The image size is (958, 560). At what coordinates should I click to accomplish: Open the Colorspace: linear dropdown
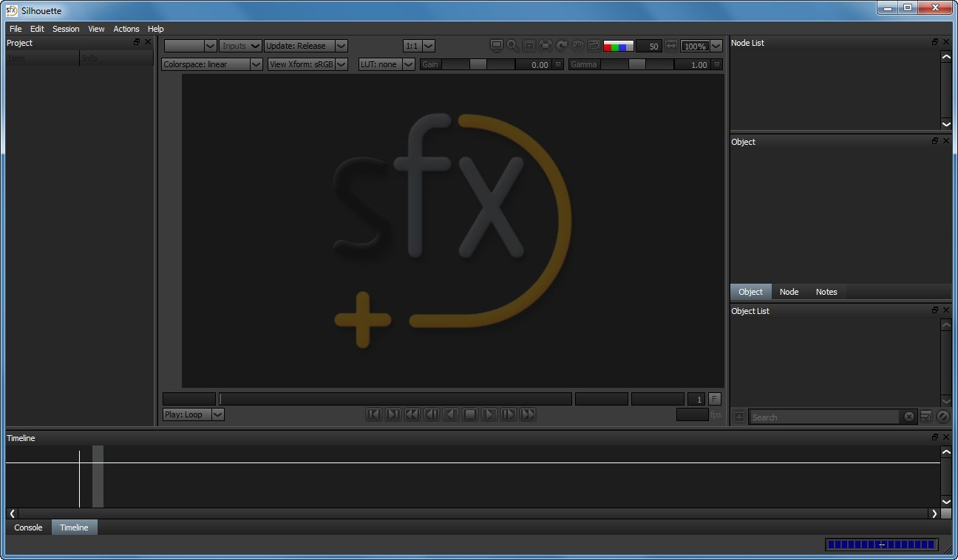pos(212,64)
